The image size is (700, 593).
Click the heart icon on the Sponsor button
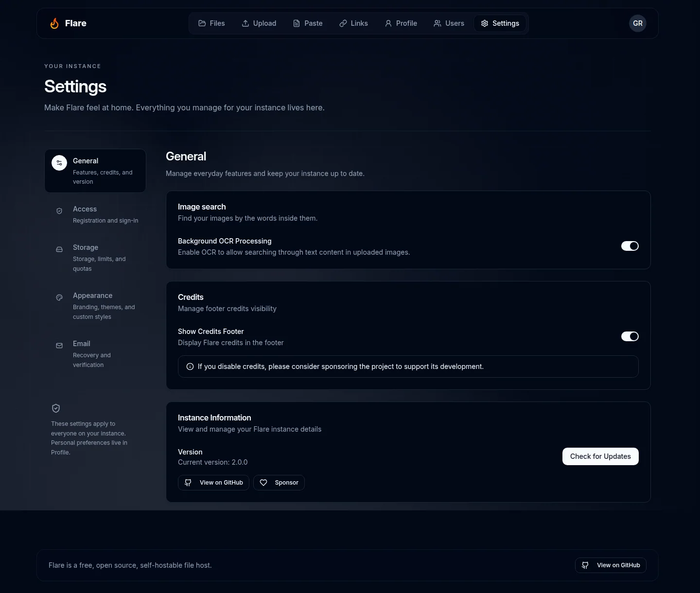[x=263, y=483]
